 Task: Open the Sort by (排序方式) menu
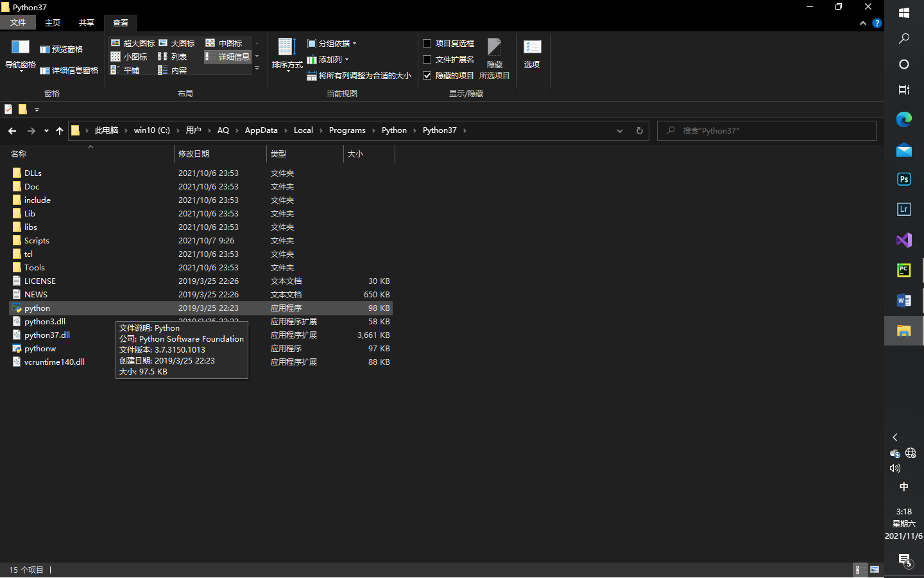coord(287,55)
